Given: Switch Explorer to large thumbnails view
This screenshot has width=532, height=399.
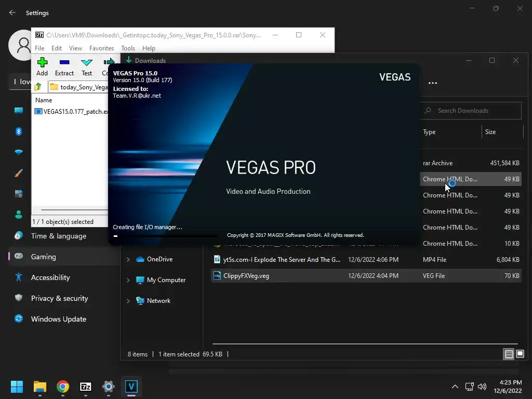Looking at the screenshot, I should (x=520, y=354).
